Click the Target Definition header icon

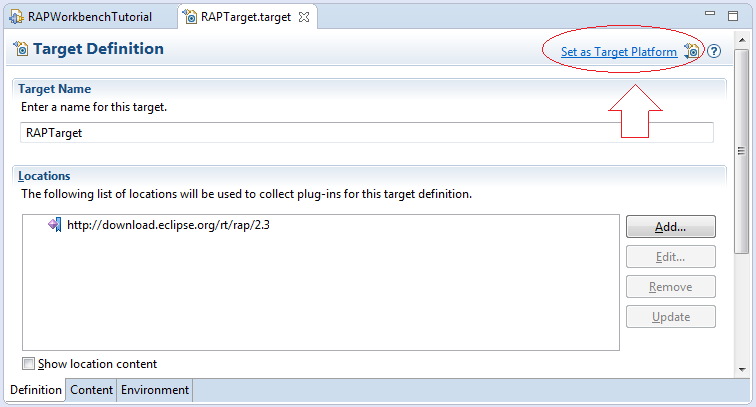coord(21,49)
